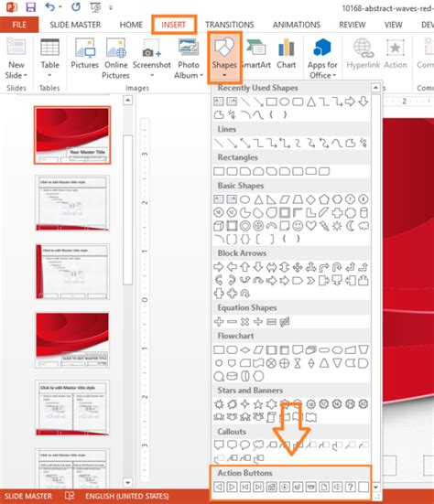Image resolution: width=434 pixels, height=504 pixels.
Task: Choose the right block arrow shape
Action: (x=219, y=267)
